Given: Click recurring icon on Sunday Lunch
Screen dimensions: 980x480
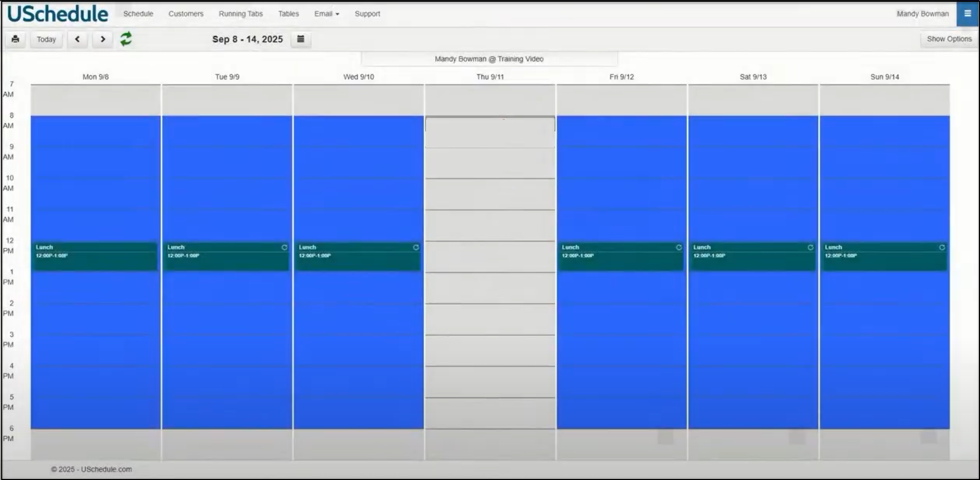Looking at the screenshot, I should tap(942, 247).
